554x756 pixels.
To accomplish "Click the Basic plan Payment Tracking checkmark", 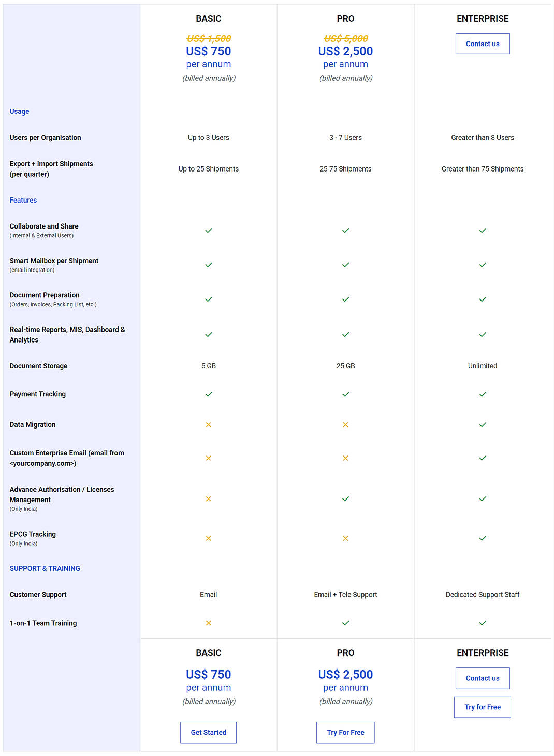I will [208, 394].
